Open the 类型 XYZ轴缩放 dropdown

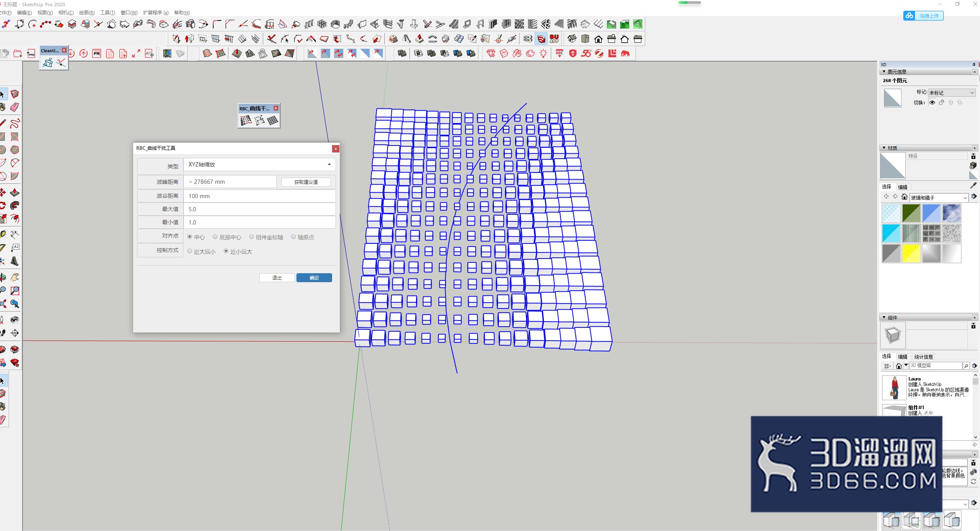pyautogui.click(x=259, y=164)
